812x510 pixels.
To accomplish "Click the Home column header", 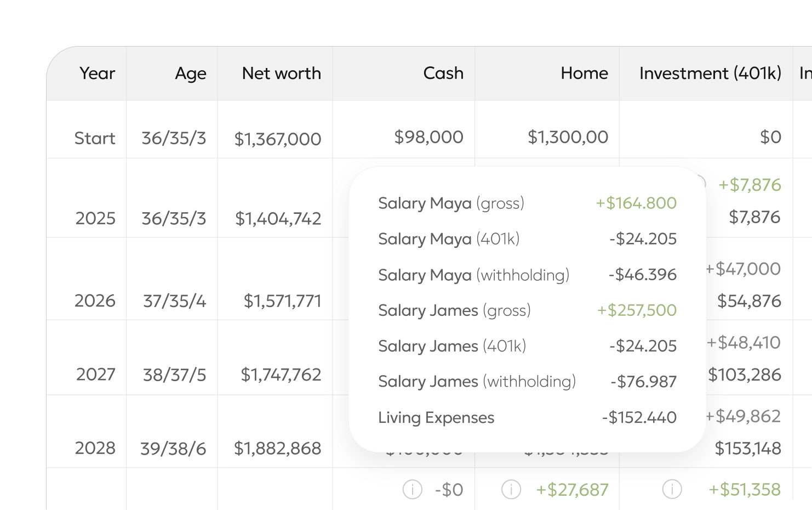I will [584, 73].
